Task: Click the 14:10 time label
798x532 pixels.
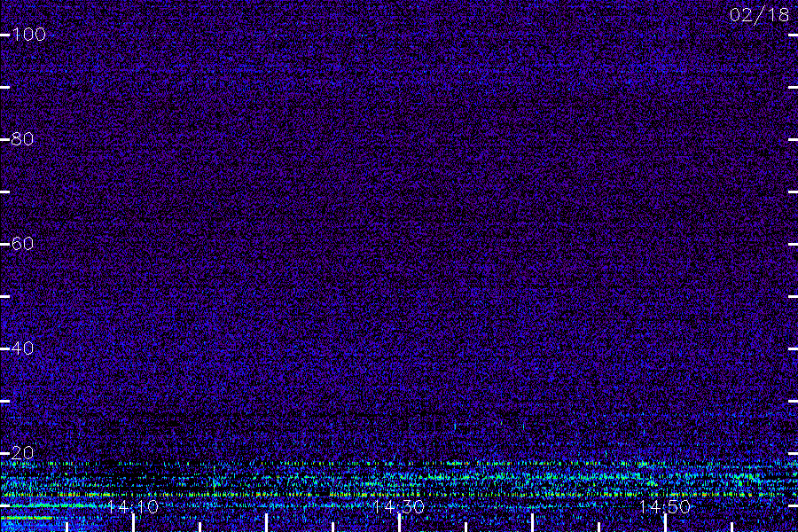Action: point(133,507)
